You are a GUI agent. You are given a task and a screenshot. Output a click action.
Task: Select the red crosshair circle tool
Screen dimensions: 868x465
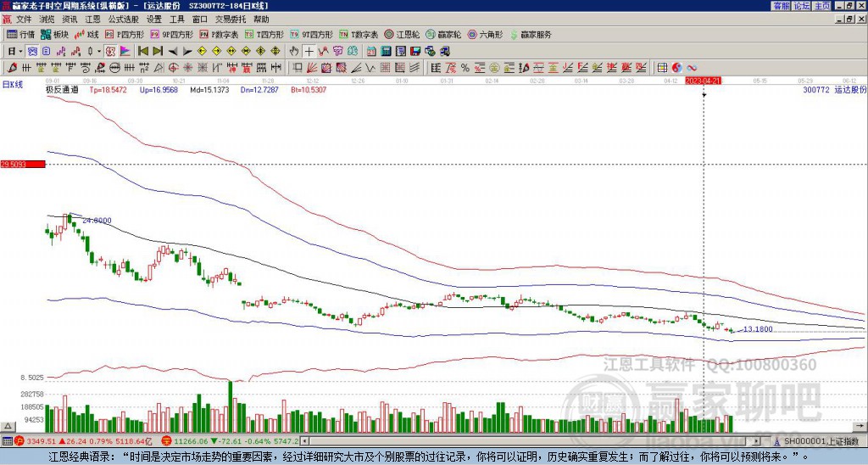[x=173, y=68]
